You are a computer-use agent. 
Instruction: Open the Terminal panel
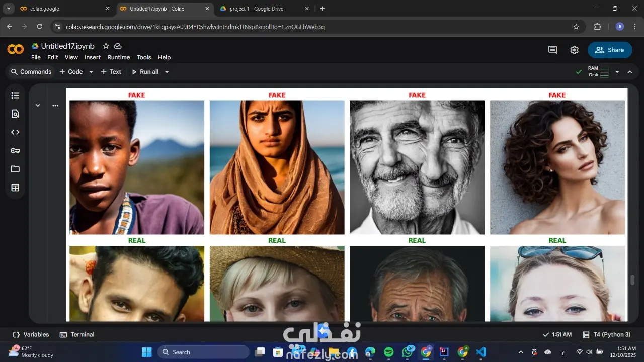pos(77,334)
